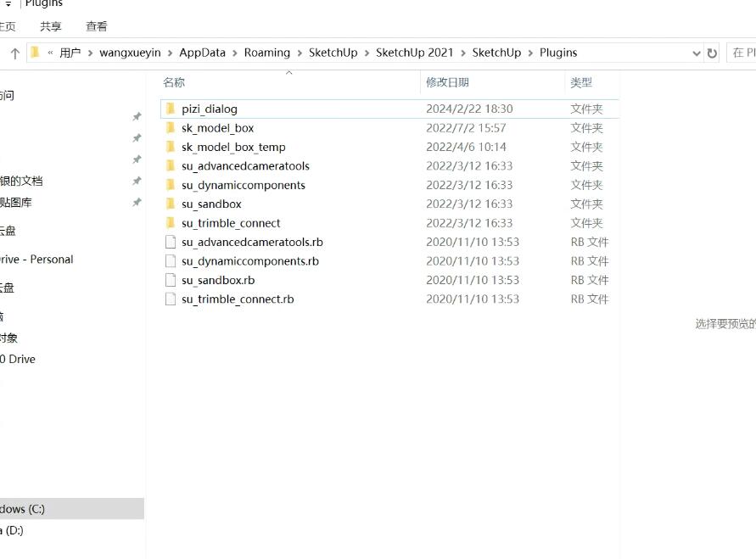Click the su_advancedcameratools.rb file icon
Viewport: 756px width, 559px height.
(x=170, y=242)
